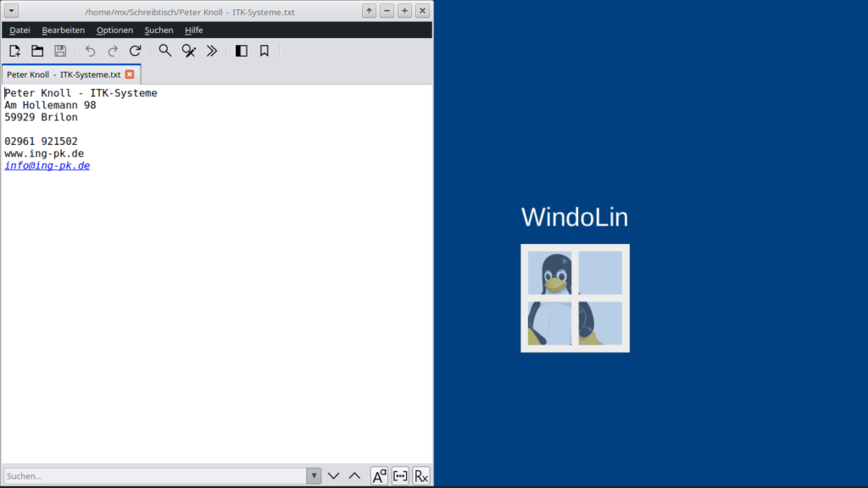Toggle match case search option
The width and height of the screenshot is (868, 488).
click(x=379, y=476)
